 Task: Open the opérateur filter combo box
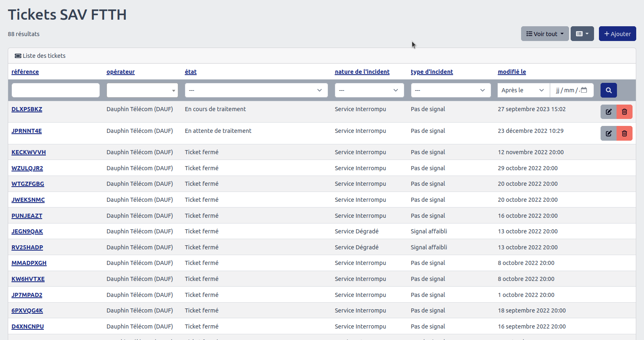pos(142,90)
